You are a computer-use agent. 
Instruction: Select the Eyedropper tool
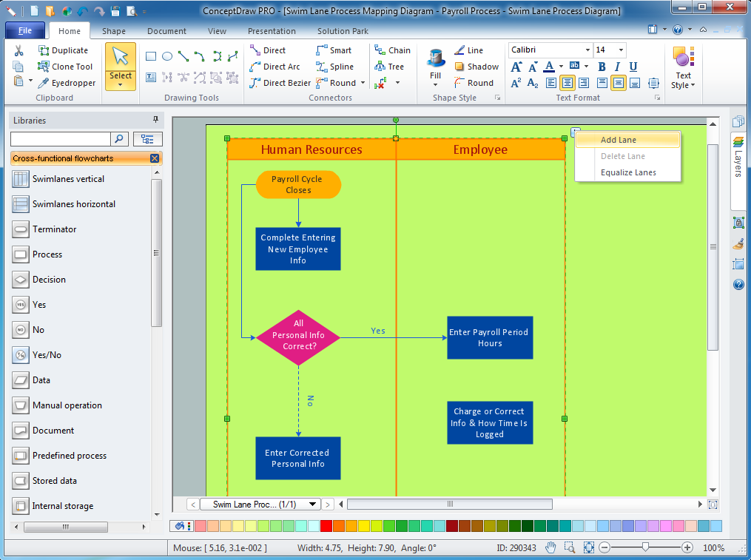pos(67,83)
